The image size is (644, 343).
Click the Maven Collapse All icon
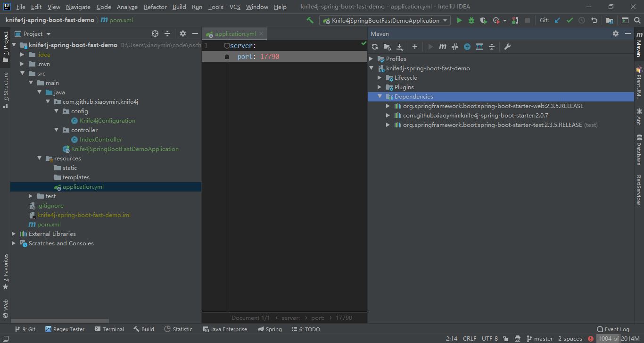tap(492, 47)
